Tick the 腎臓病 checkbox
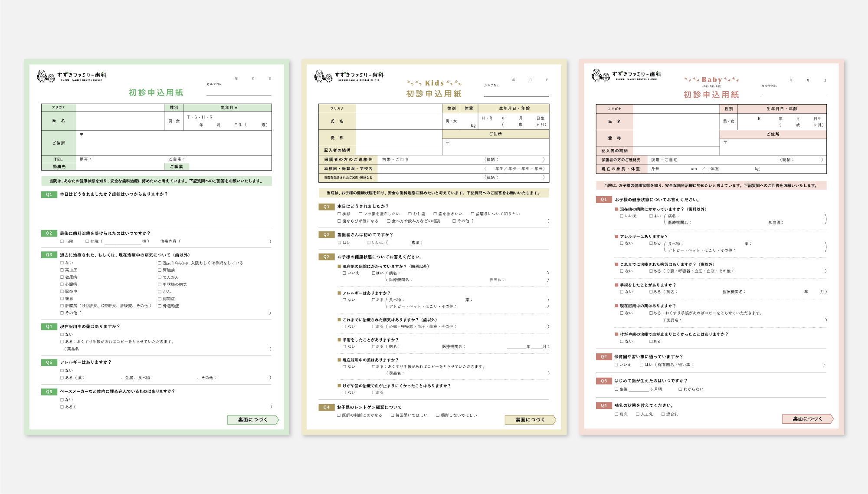This screenshot has height=494, width=868. [160, 270]
